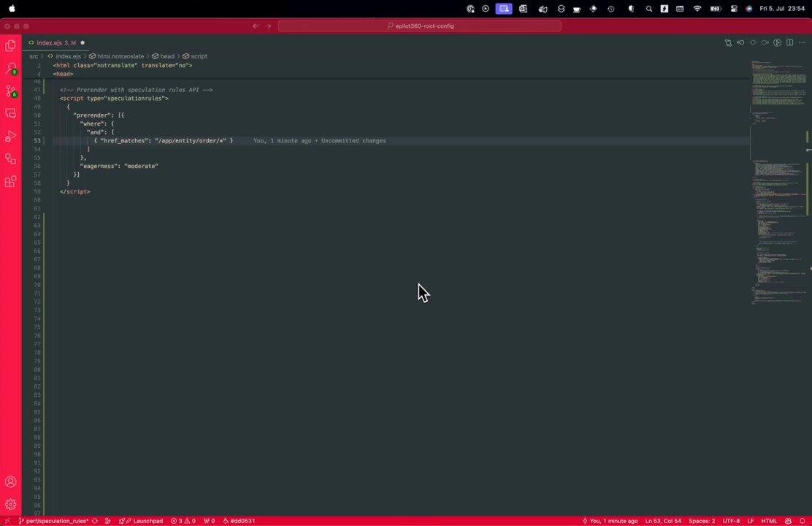Viewport: 812px width, 526px height.
Task: Click the html.notranslate breadcrumb
Action: pyautogui.click(x=120, y=56)
